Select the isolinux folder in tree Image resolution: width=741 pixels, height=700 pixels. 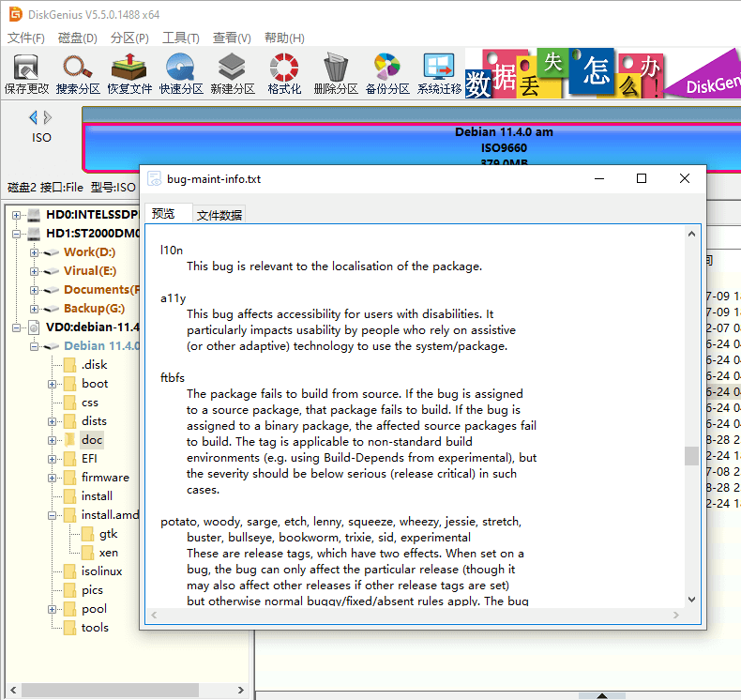click(101, 571)
